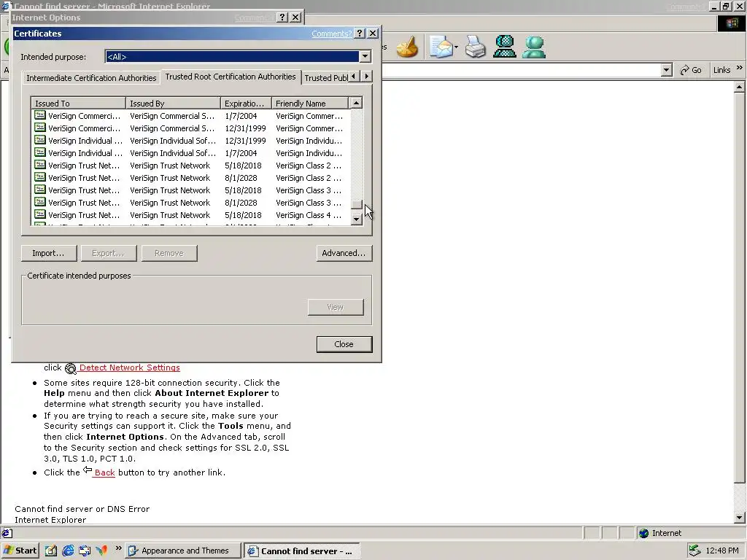Click the Print printer icon

point(475,47)
